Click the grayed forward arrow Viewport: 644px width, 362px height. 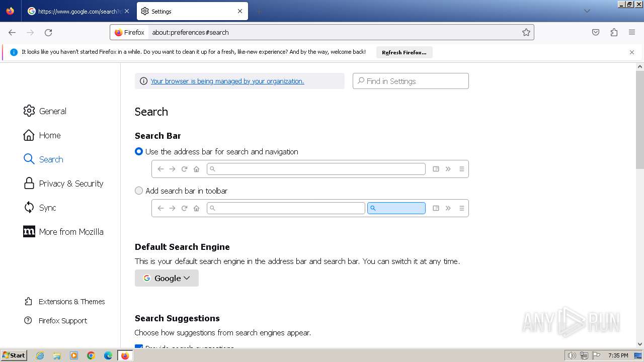click(x=30, y=32)
